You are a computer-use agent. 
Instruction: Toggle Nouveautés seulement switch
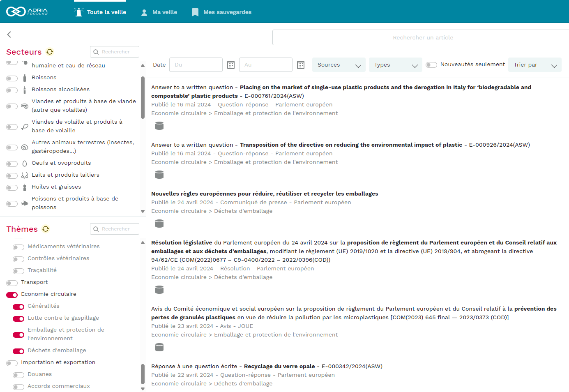click(x=431, y=65)
